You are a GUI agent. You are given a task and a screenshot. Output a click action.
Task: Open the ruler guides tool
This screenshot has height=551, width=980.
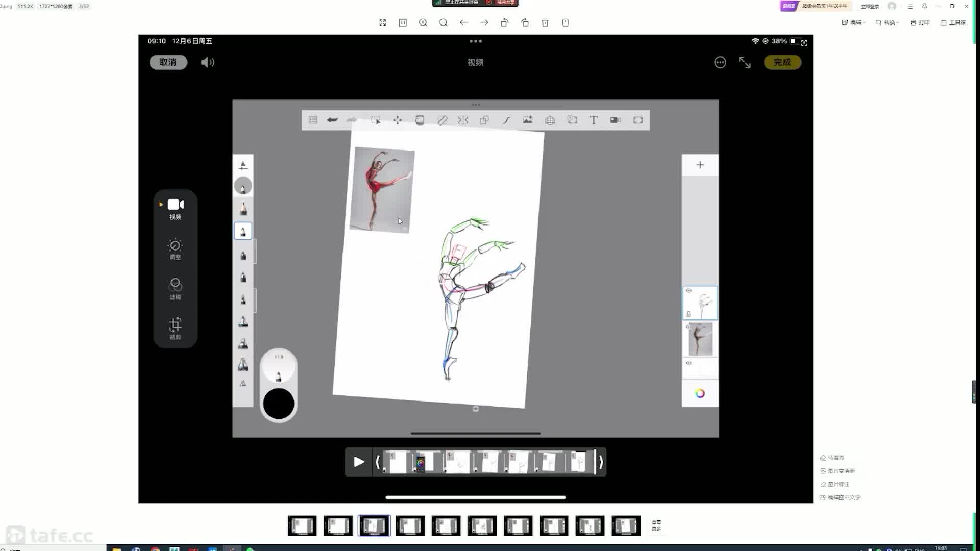pos(442,120)
